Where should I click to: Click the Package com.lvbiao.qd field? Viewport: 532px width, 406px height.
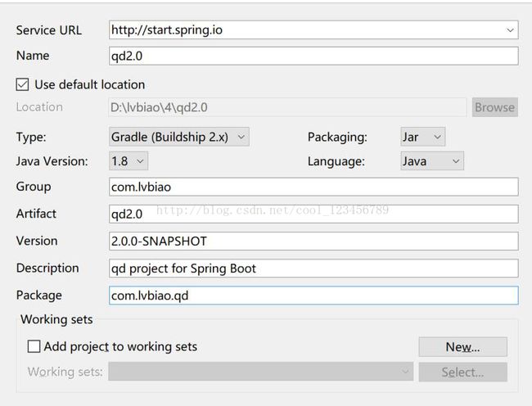(313, 295)
